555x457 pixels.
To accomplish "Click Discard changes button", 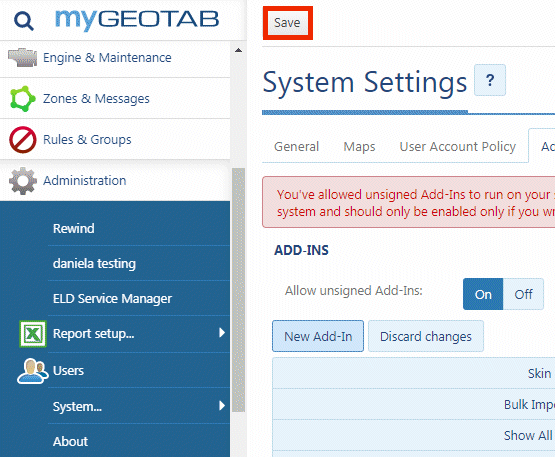I will [x=426, y=336].
